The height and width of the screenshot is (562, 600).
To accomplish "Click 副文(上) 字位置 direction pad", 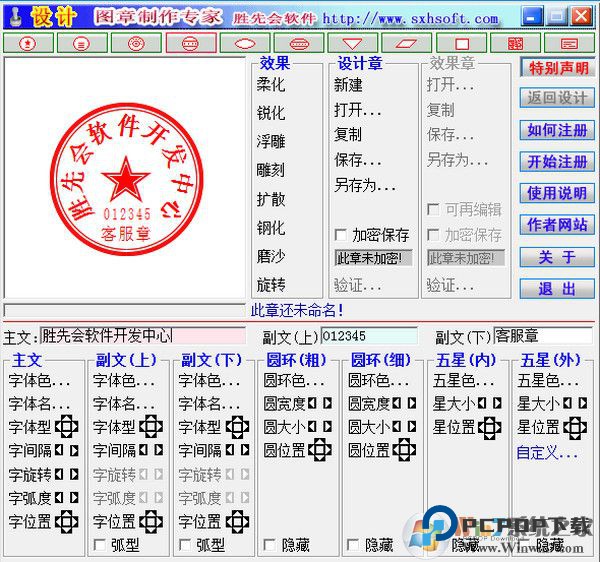I will tap(151, 521).
